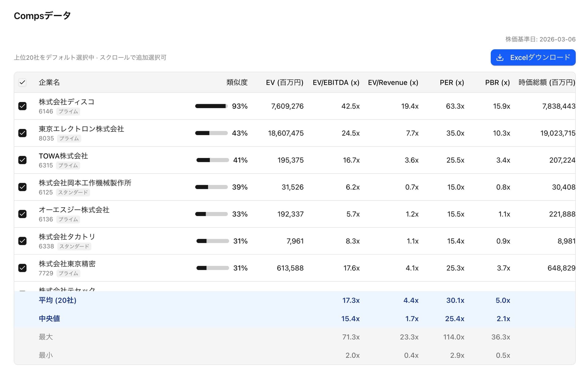588x373 pixels.
Task: Click the PBR value 3.7x
Action: pyautogui.click(x=503, y=268)
